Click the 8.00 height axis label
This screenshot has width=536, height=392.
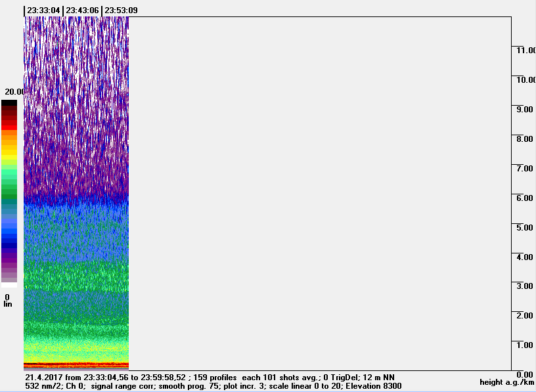pos(525,139)
